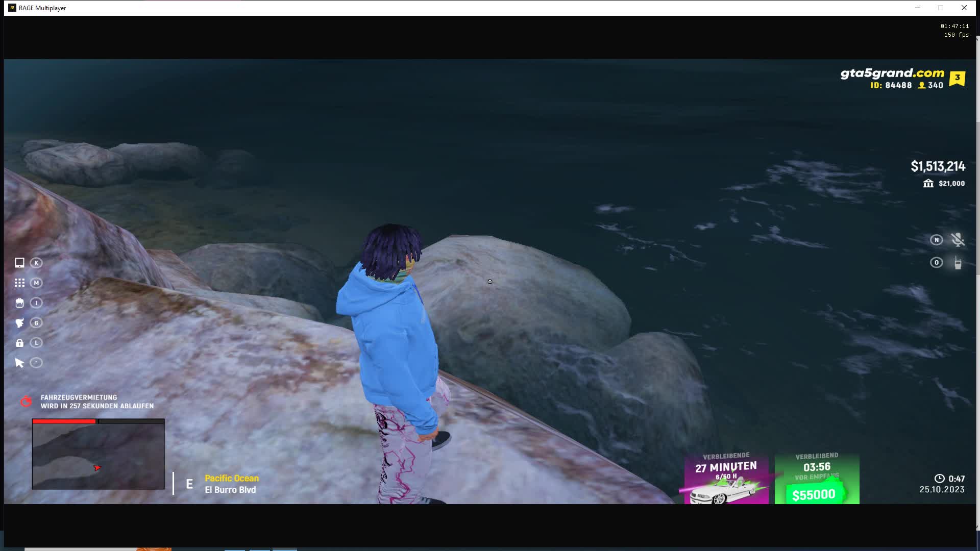Viewport: 980px width, 551px height.
Task: Click the grid menu icon (M)
Action: coord(19,283)
